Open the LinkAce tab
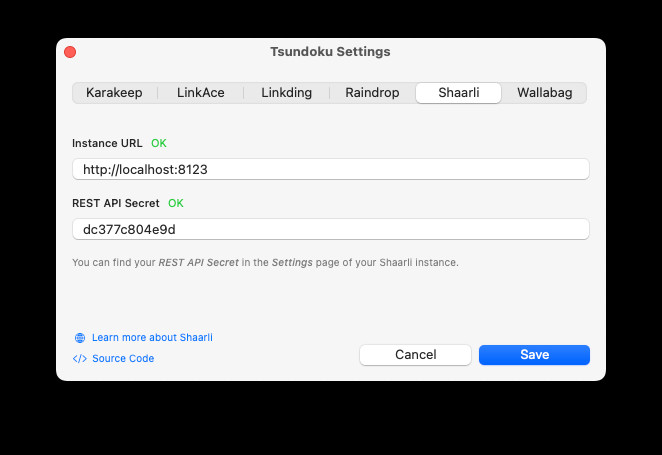 point(201,93)
